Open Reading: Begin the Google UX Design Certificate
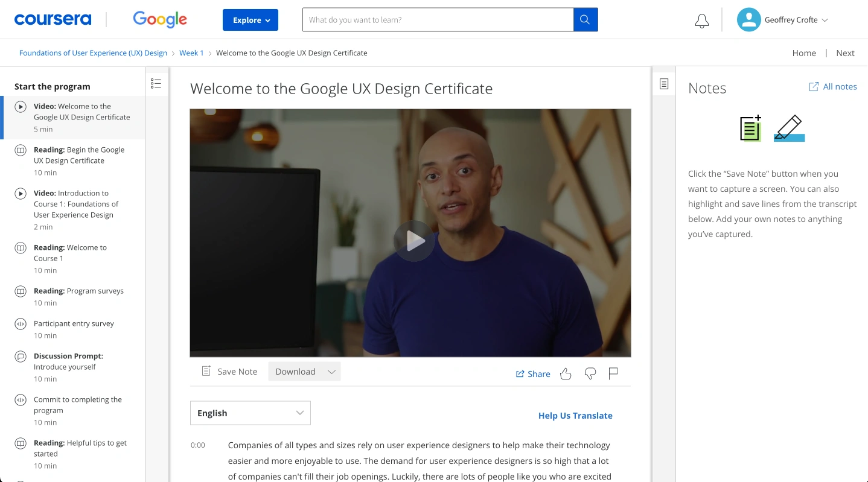The image size is (868, 482). point(72,161)
